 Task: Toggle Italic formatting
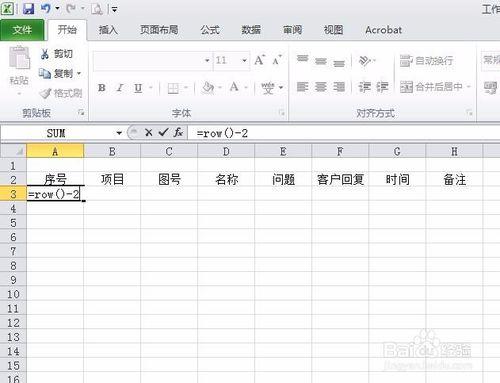click(120, 88)
